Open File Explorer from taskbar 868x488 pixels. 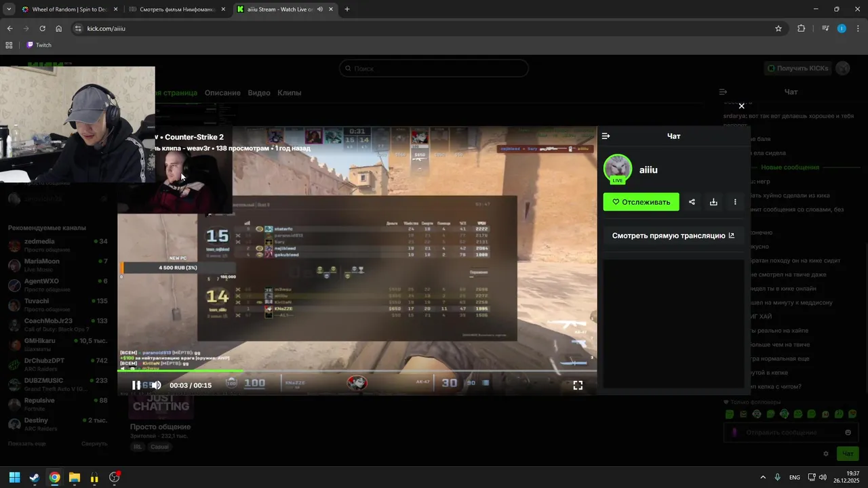(75, 477)
